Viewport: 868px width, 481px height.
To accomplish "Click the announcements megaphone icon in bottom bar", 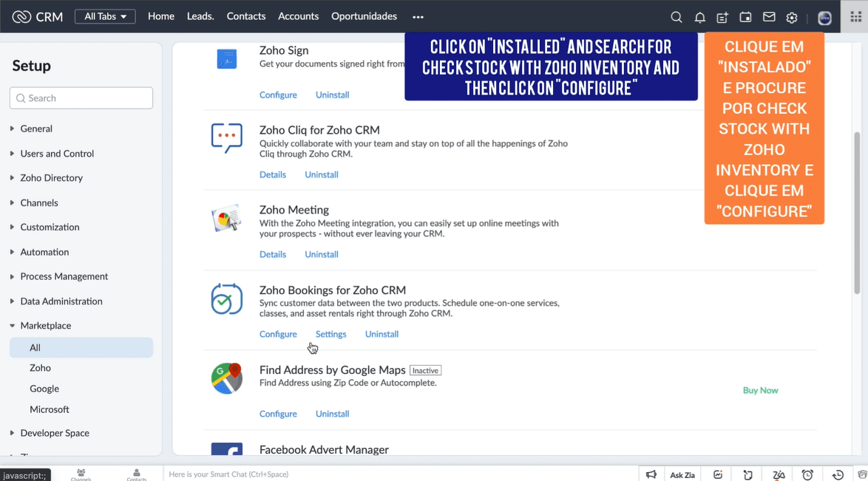I will coord(651,474).
